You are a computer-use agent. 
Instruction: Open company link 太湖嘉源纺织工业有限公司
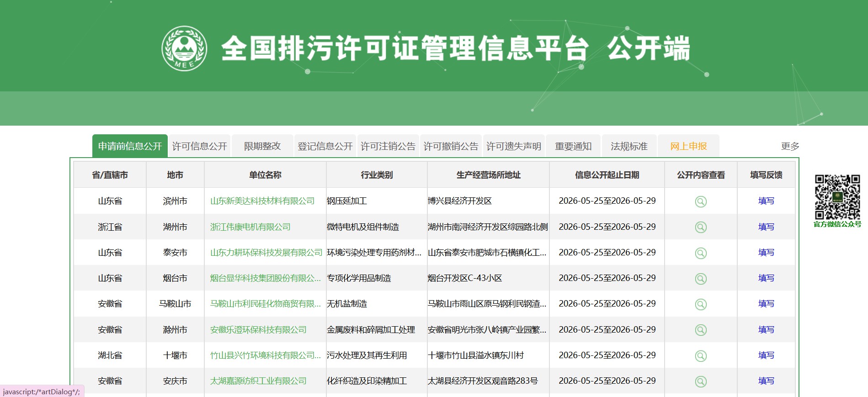point(258,381)
